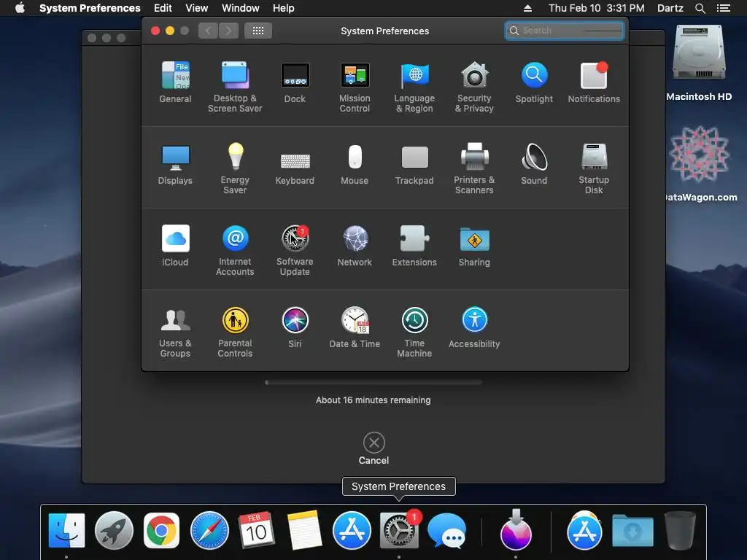Open Energy Saver preferences
The width and height of the screenshot is (747, 560).
[235, 168]
